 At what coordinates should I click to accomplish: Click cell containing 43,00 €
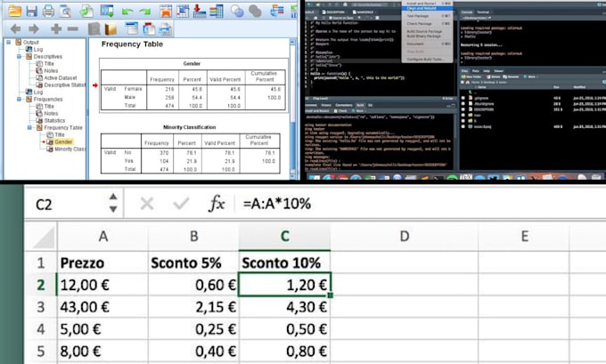coord(102,307)
